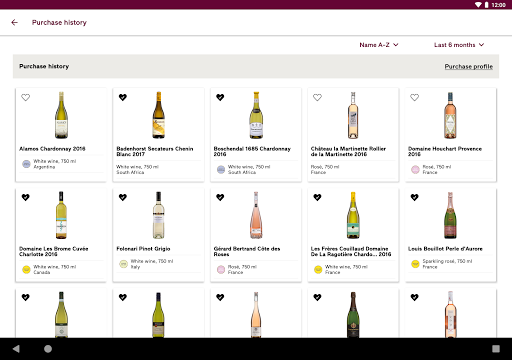Click the badge icon on Folonari Pinot Grigio
The width and height of the screenshot is (512, 360).
tap(123, 264)
